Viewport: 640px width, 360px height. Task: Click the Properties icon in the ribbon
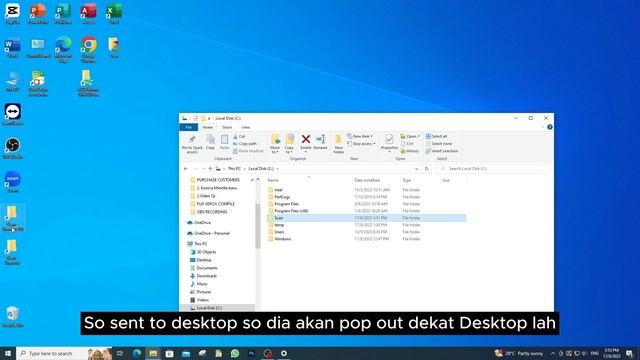pos(389,139)
